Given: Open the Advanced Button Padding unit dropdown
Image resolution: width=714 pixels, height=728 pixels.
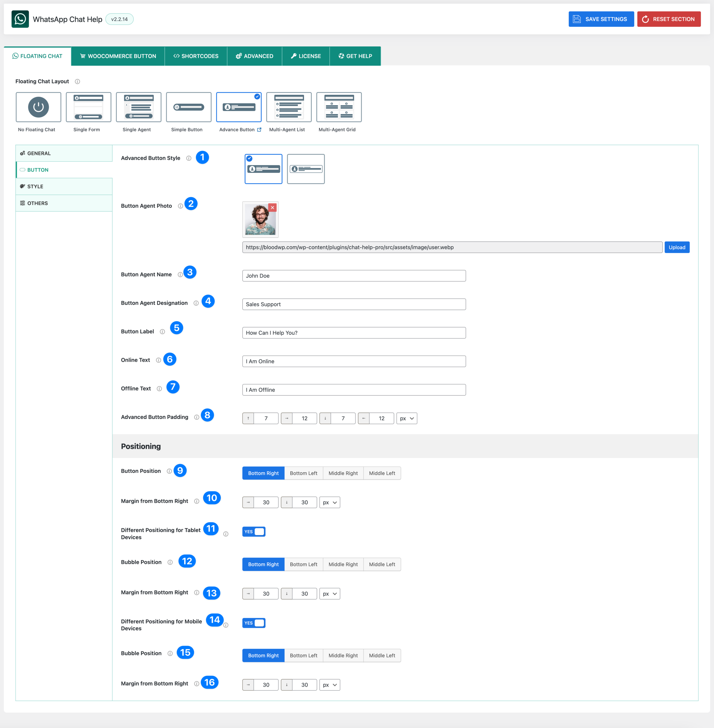Looking at the screenshot, I should pyautogui.click(x=407, y=418).
